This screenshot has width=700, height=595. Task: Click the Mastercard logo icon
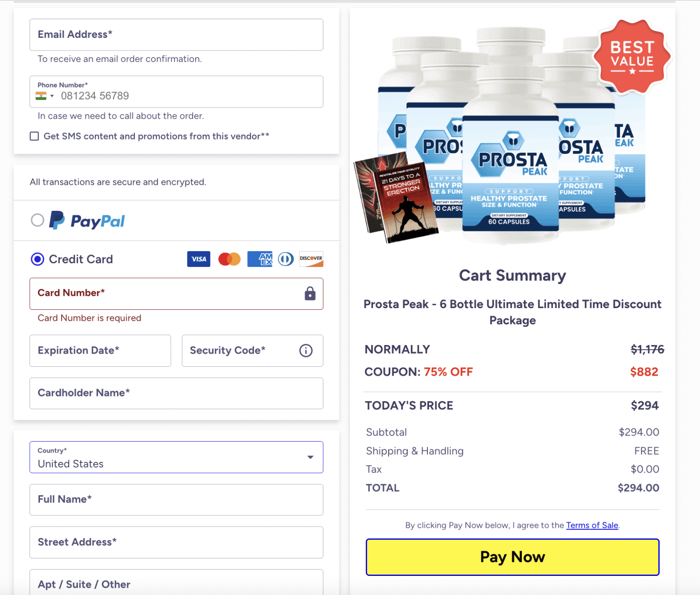tap(229, 259)
